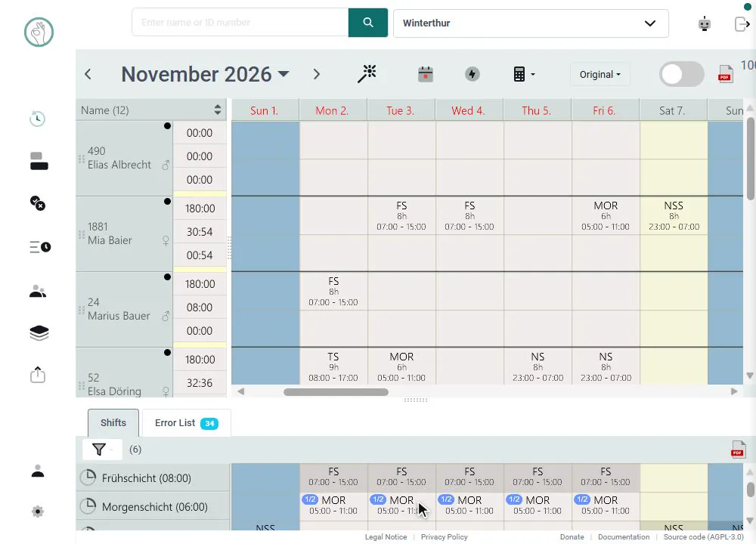This screenshot has width=756, height=544.
Task: Open the settings gear sidebar icon
Action: 38,512
